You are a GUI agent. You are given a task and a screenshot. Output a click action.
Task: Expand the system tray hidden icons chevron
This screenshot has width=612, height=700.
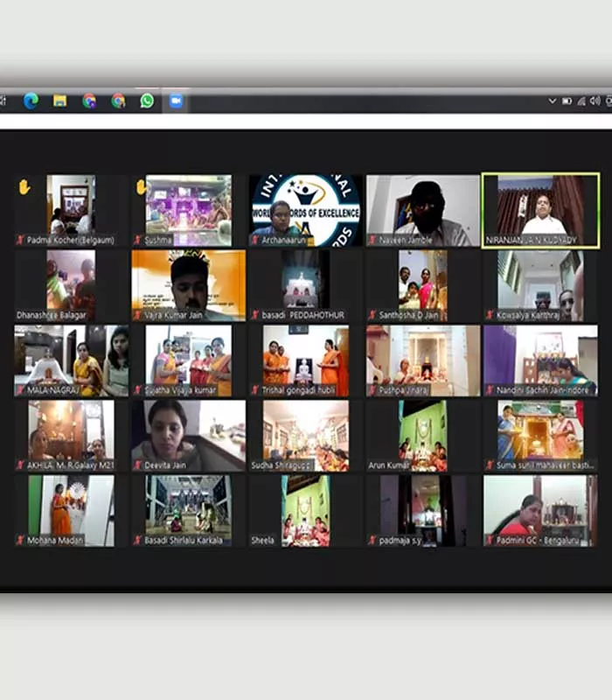(x=552, y=101)
